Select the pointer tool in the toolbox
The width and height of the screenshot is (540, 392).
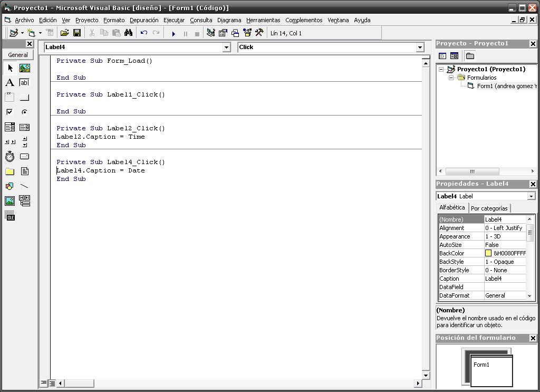(9, 68)
